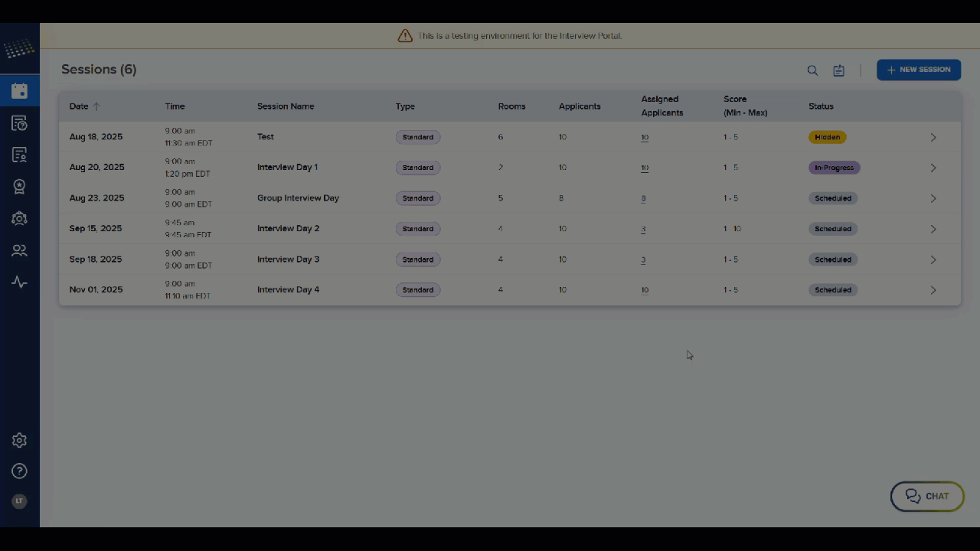The width and height of the screenshot is (980, 551).
Task: Open the applicant documents icon in sidebar
Action: tap(19, 155)
